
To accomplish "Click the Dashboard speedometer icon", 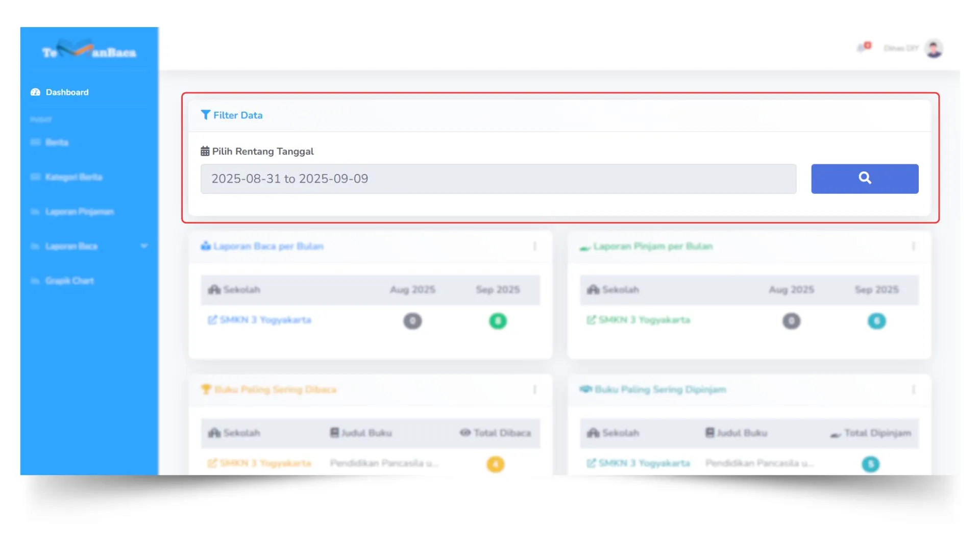I will tap(35, 92).
